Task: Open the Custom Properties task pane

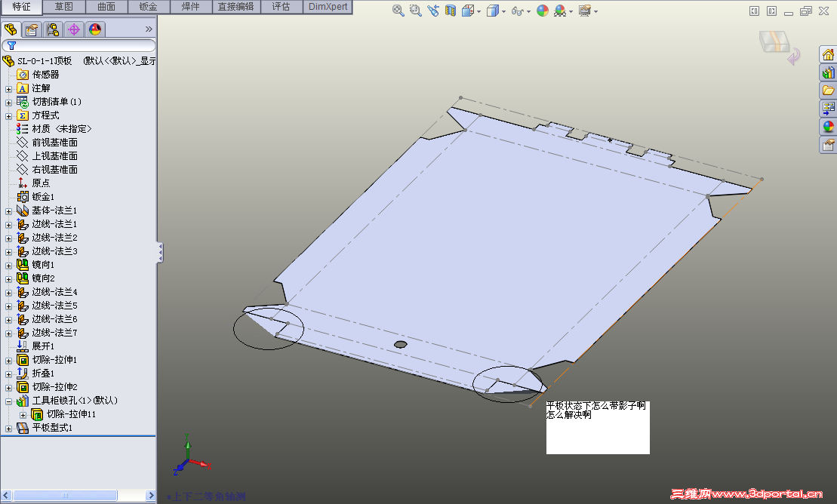Action: (x=828, y=145)
